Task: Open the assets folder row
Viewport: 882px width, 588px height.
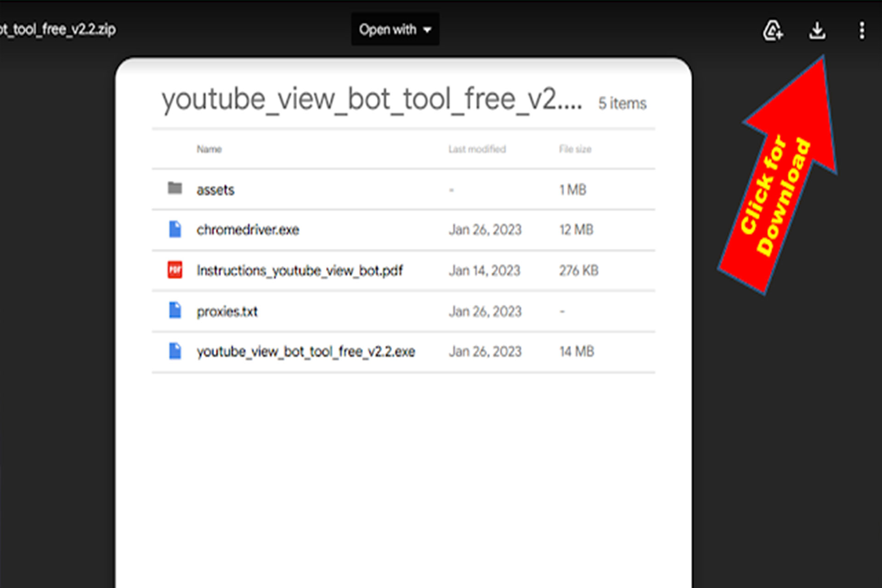Action: (403, 189)
